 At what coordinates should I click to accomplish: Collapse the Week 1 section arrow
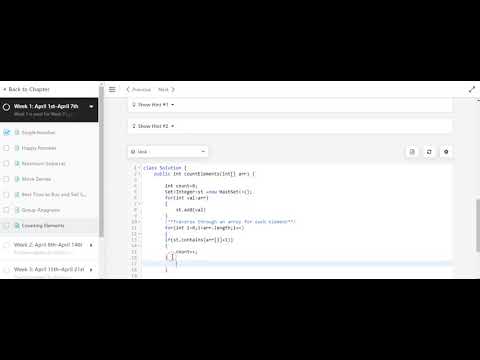[91, 107]
